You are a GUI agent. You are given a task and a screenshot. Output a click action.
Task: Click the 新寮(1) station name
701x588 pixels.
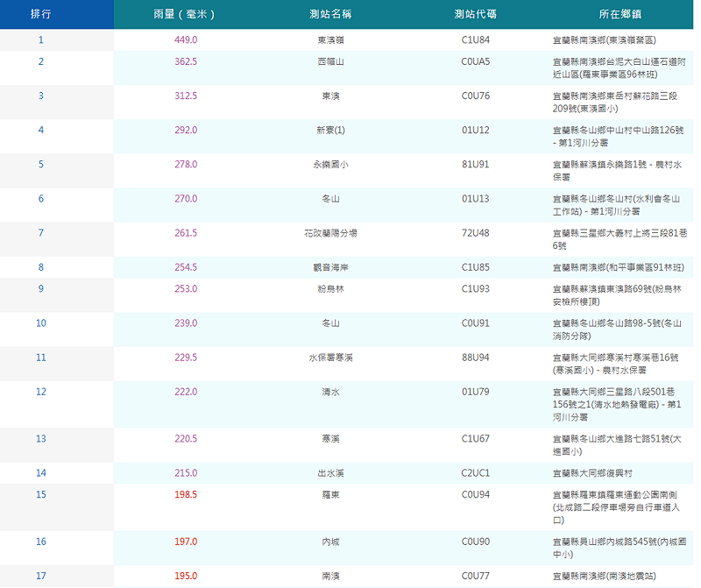click(330, 130)
